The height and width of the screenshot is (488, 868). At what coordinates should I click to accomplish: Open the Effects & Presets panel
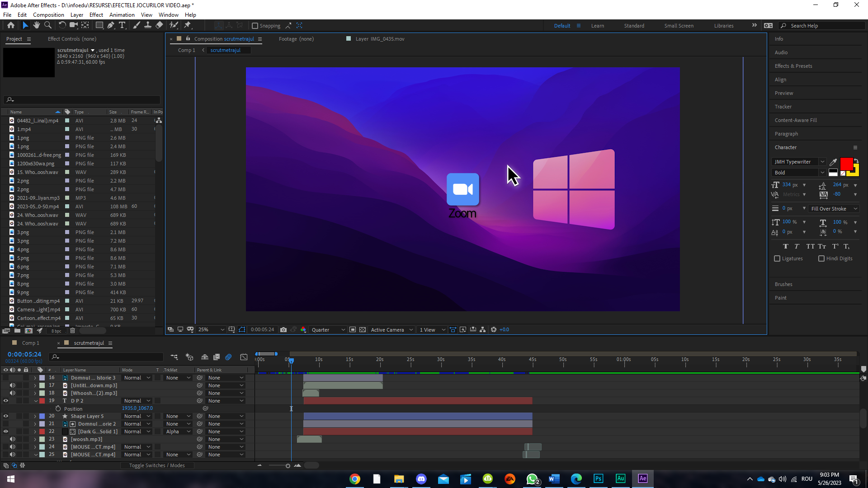tap(793, 66)
